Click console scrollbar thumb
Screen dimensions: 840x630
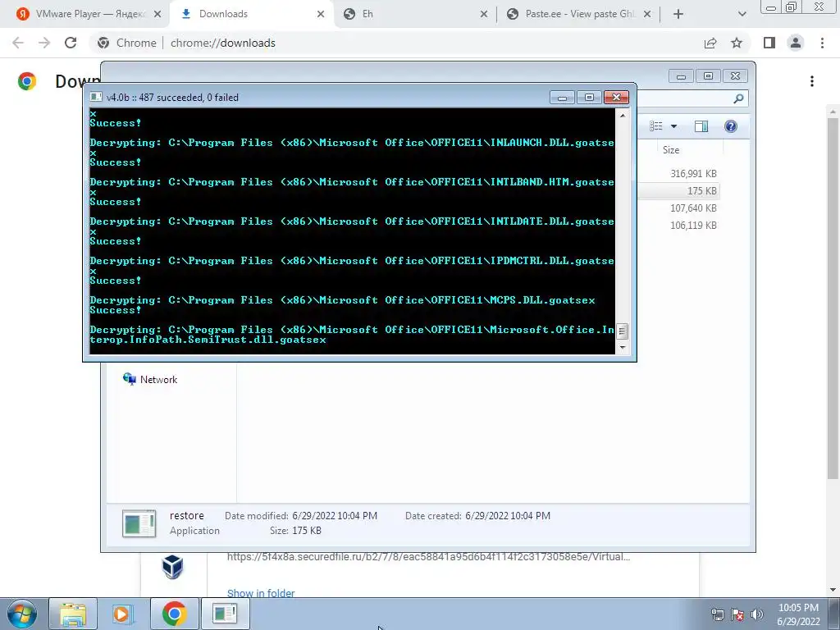(622, 331)
